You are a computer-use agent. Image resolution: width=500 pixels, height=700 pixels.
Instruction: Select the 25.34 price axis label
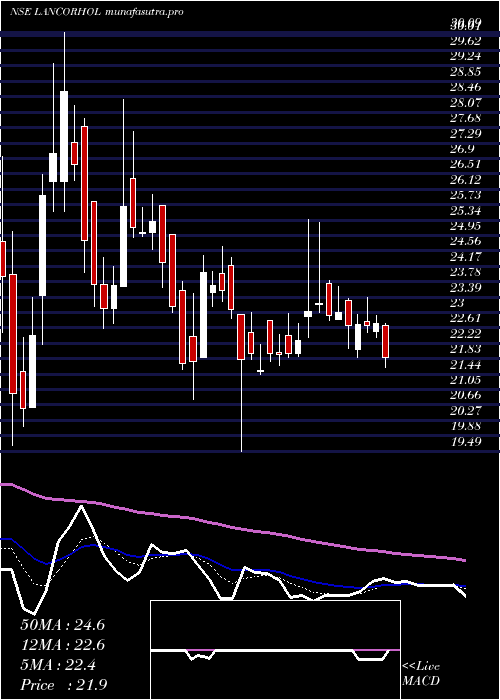[466, 211]
